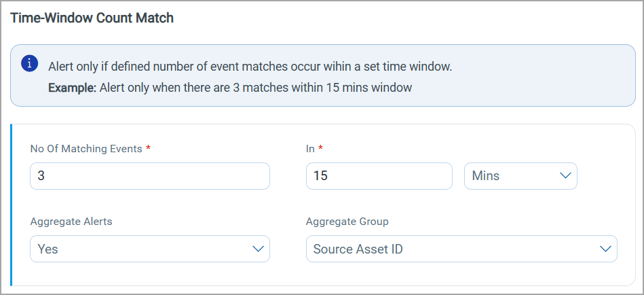Viewport: 644px width, 295px height.
Task: Click the bold Example: text
Action: click(72, 88)
